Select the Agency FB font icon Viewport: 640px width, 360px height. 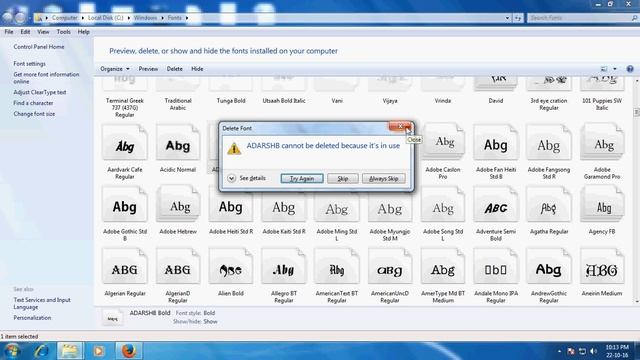pyautogui.click(x=602, y=205)
